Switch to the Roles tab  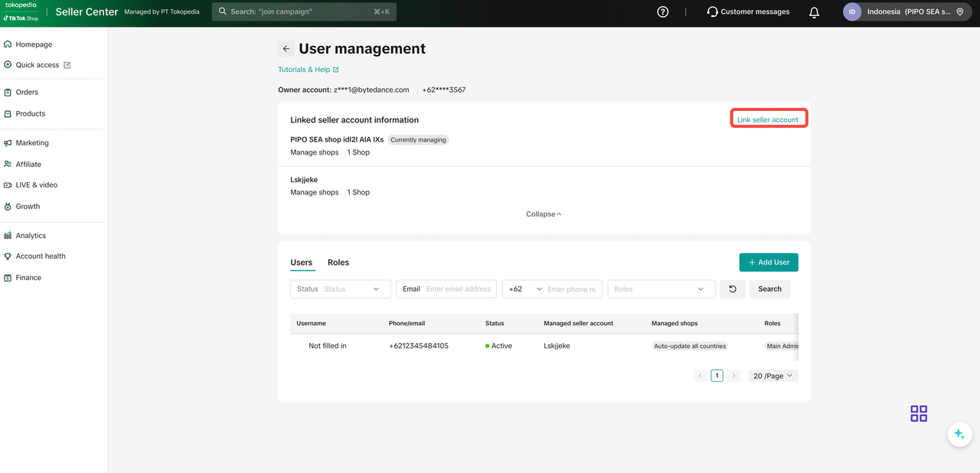coord(338,263)
